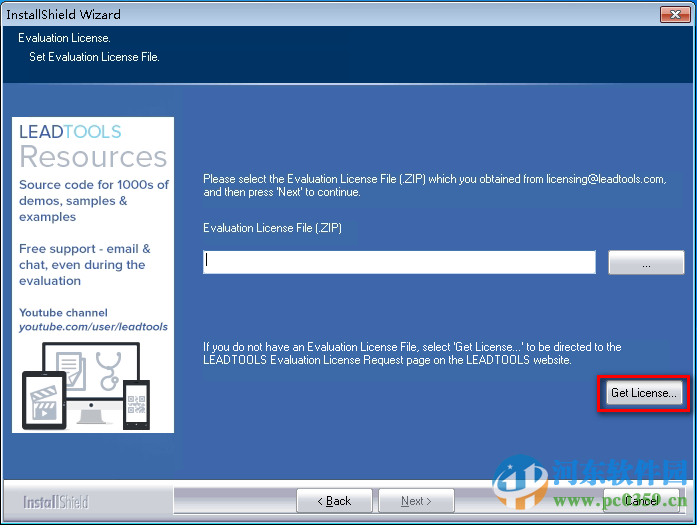Click the devices illustration in the banner
This screenshot has width=697, height=525.
tap(86, 386)
